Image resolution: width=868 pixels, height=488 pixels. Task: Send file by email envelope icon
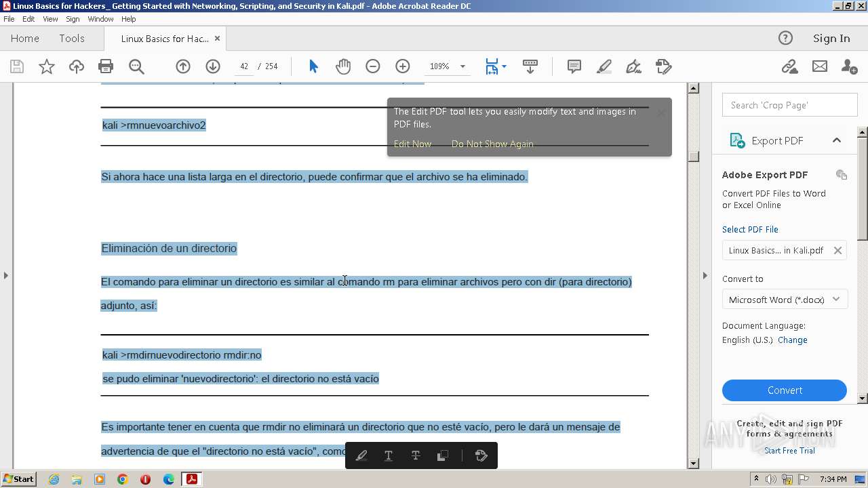pos(820,66)
